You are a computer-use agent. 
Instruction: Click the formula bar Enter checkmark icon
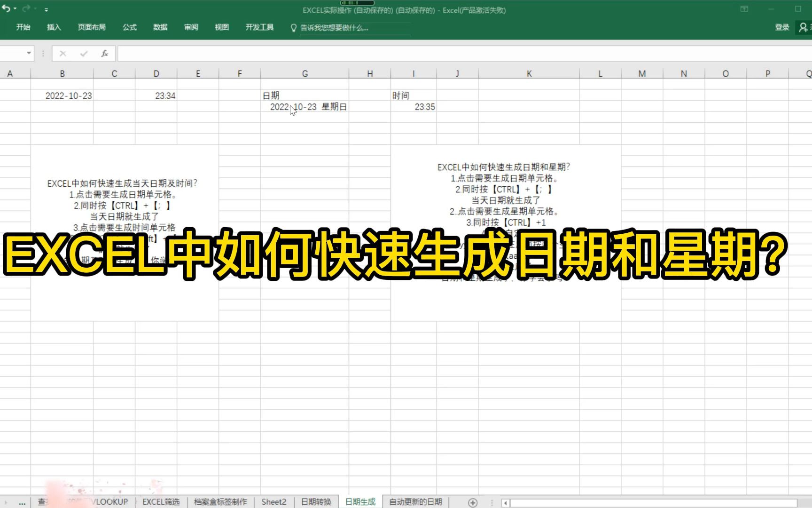coord(84,54)
